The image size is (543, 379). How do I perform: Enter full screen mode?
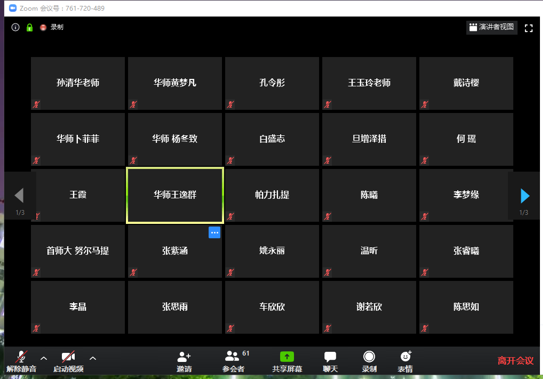pos(528,28)
